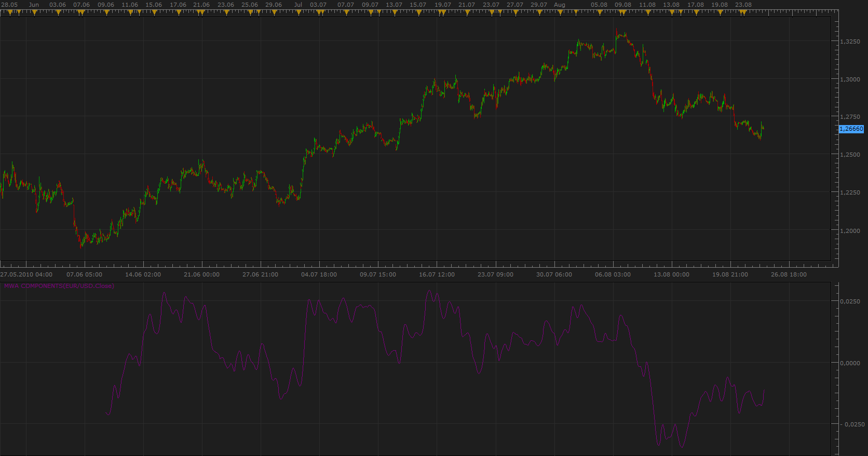This screenshot has height=456, width=868.
Task: Select the 27.05.2010 04:00 time label
Action: tap(26, 274)
